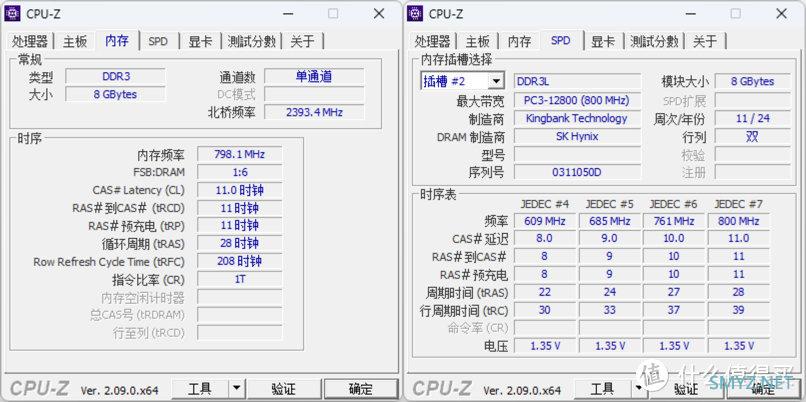Image resolution: width=806 pixels, height=402 pixels.
Task: Click JEDEC #7 frequency 800 MHz cell
Action: [739, 221]
